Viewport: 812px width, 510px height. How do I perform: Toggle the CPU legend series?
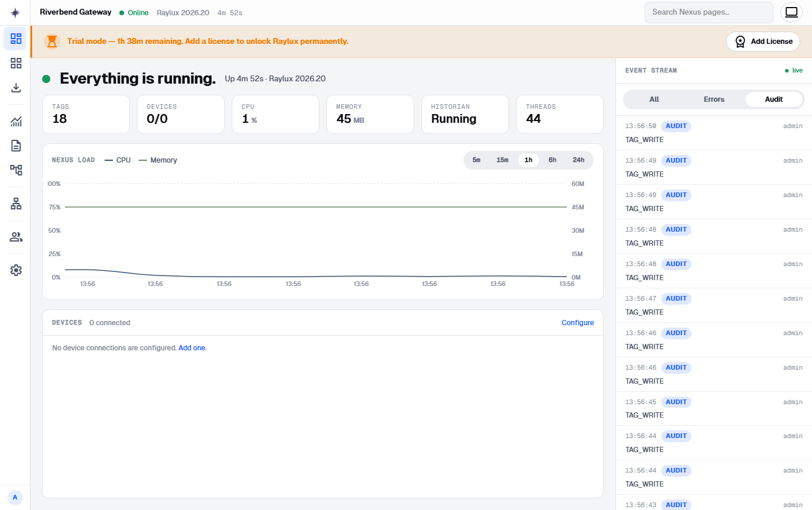(x=118, y=160)
